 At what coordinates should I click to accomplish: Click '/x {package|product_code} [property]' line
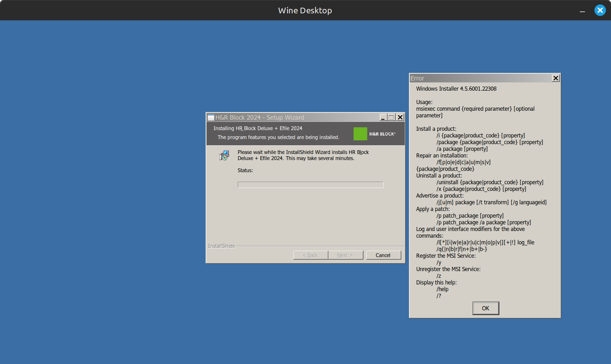point(481,189)
